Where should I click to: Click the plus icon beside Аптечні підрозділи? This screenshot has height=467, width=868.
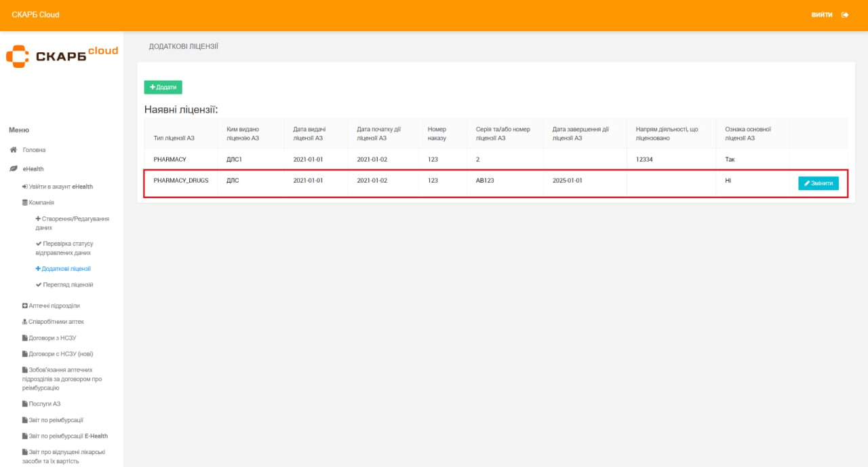point(25,306)
